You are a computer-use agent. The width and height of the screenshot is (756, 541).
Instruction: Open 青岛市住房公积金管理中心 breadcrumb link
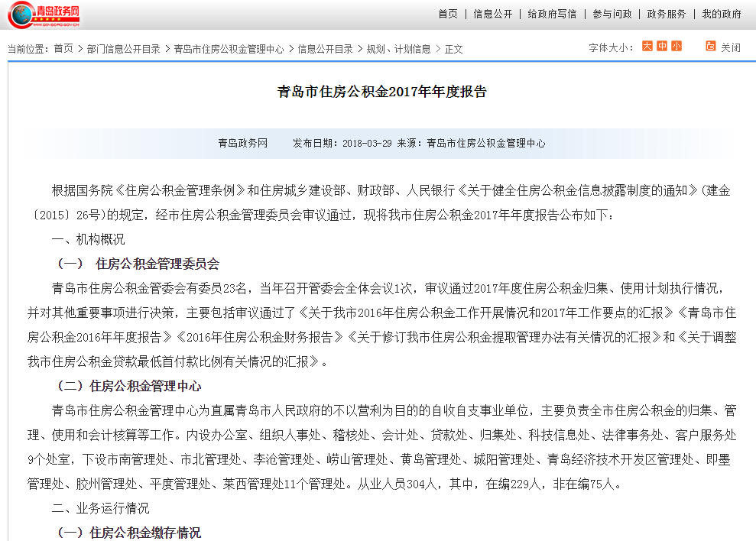229,49
